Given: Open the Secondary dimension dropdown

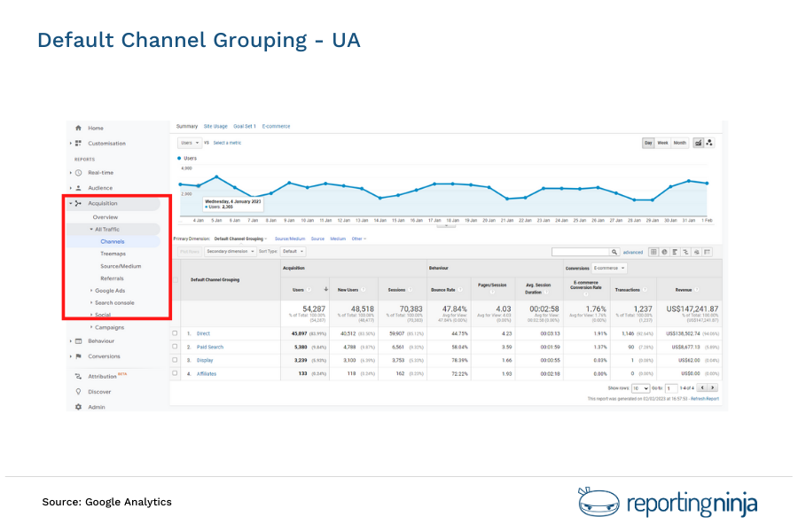Looking at the screenshot, I should coord(230,252).
